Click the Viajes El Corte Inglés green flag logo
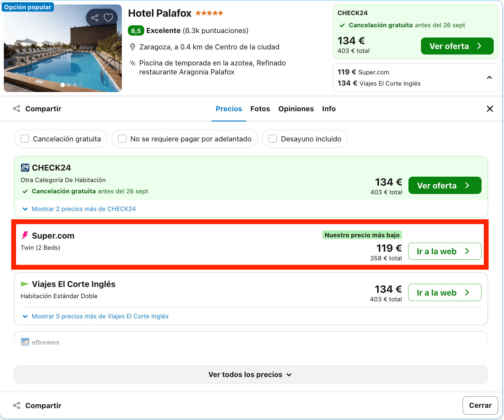Screen dimensions: 504x420 [25, 284]
